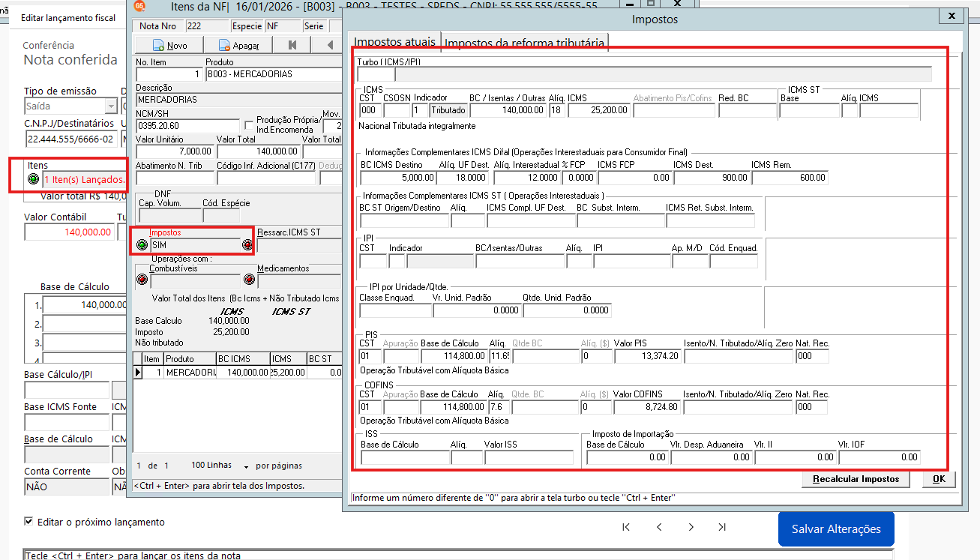Switch to Impostos da reforma tributária tab
Screen dimensions: 980x560
(x=524, y=43)
